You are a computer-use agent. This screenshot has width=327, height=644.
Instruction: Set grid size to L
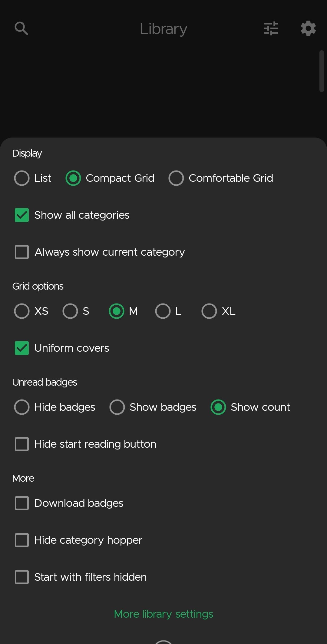(x=168, y=311)
